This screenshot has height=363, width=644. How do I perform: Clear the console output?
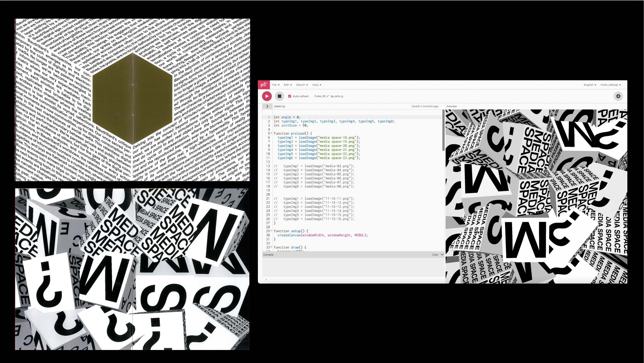[x=435, y=254]
